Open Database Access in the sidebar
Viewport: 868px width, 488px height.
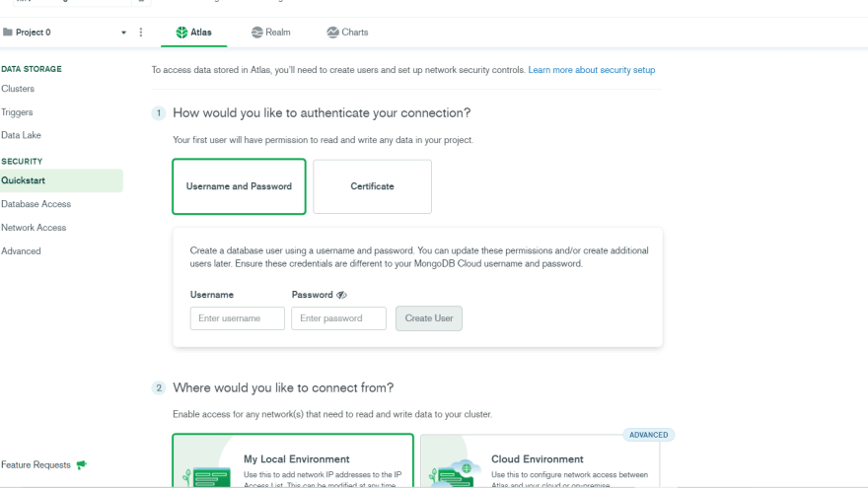click(36, 204)
